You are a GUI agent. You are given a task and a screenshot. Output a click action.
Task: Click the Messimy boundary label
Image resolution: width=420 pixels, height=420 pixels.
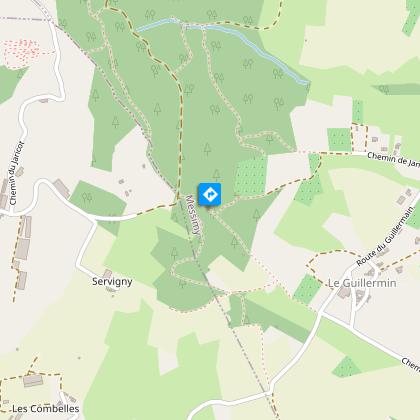click(x=194, y=215)
